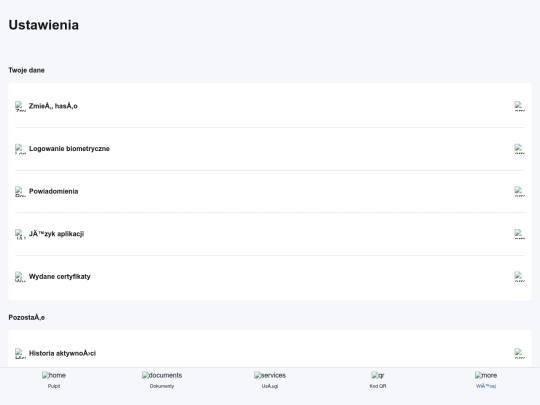
Task: Open the Zmień hasło setting
Action: [x=270, y=106]
